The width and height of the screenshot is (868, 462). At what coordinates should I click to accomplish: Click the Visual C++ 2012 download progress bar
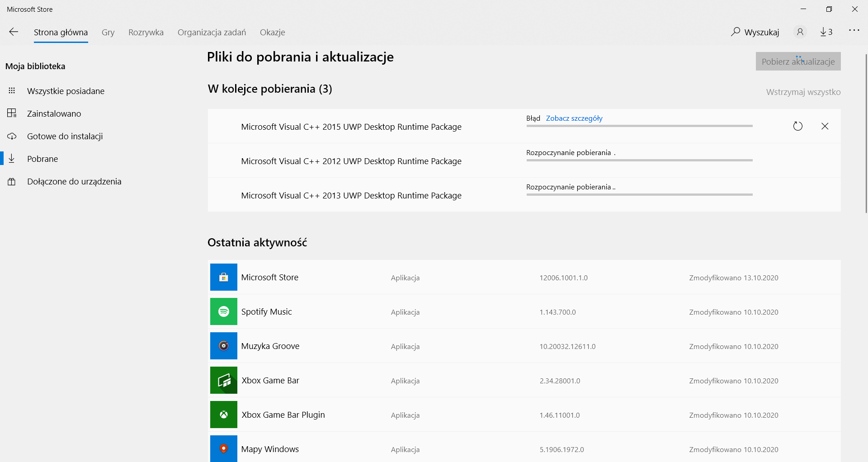tap(640, 160)
